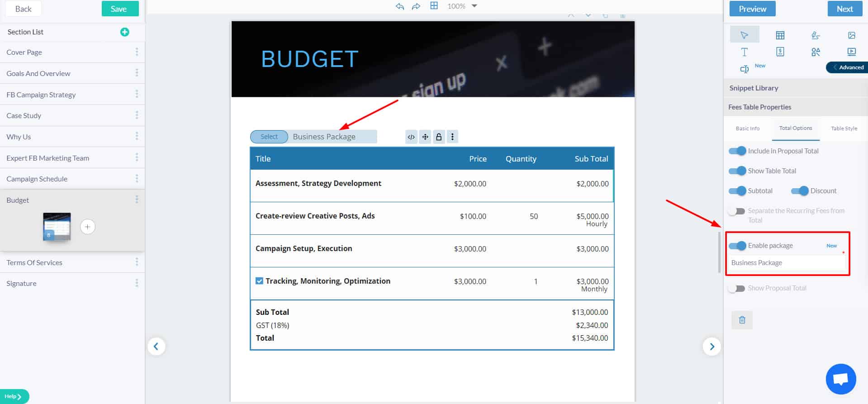Click the redo arrow icon

coord(416,6)
